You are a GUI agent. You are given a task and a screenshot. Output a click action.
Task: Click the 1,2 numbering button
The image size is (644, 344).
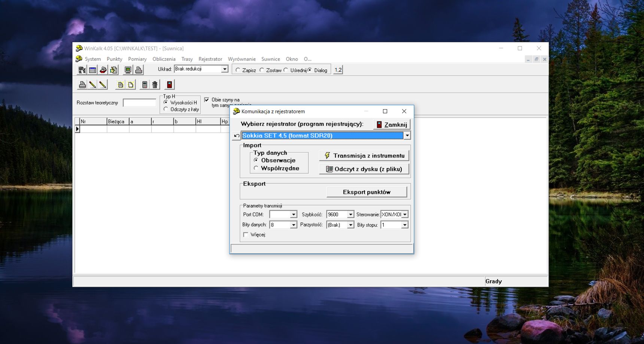(x=338, y=70)
